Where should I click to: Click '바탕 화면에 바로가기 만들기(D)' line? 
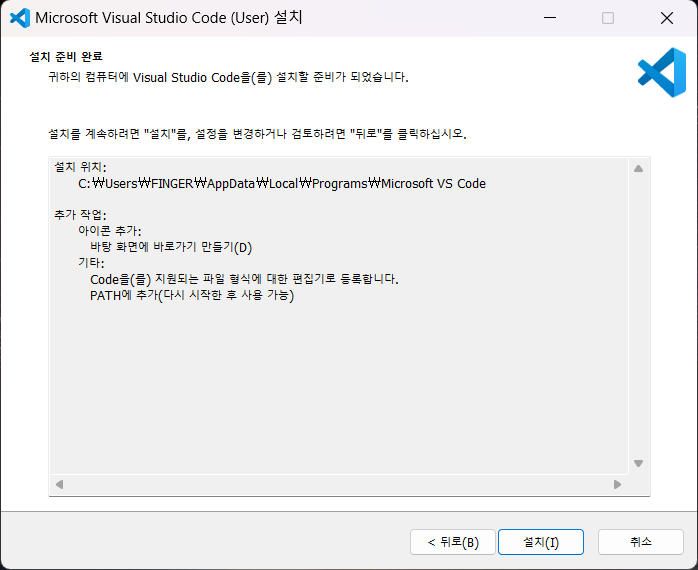click(171, 247)
